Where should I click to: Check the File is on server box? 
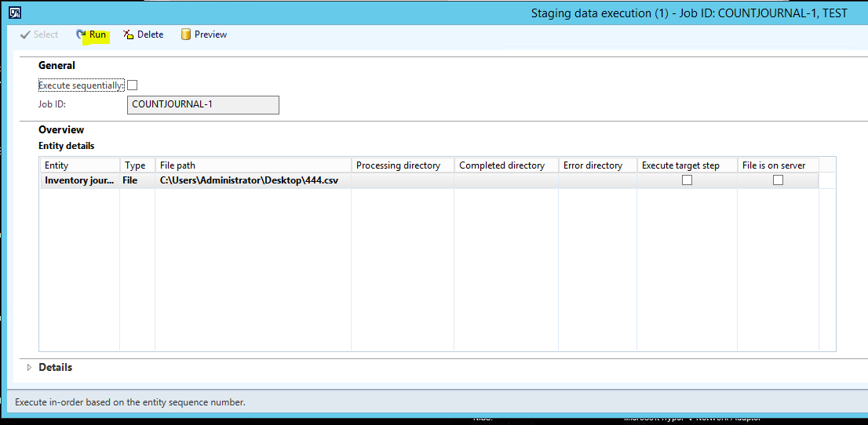click(778, 180)
